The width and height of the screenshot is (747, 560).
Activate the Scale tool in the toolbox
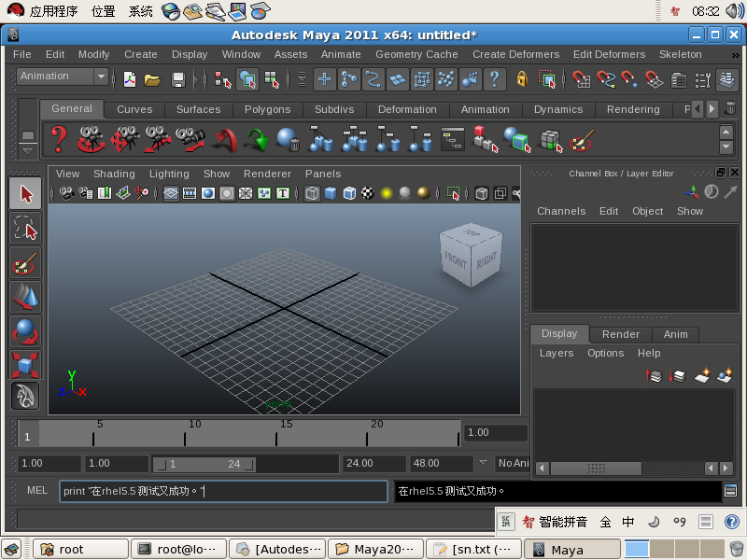pos(25,365)
